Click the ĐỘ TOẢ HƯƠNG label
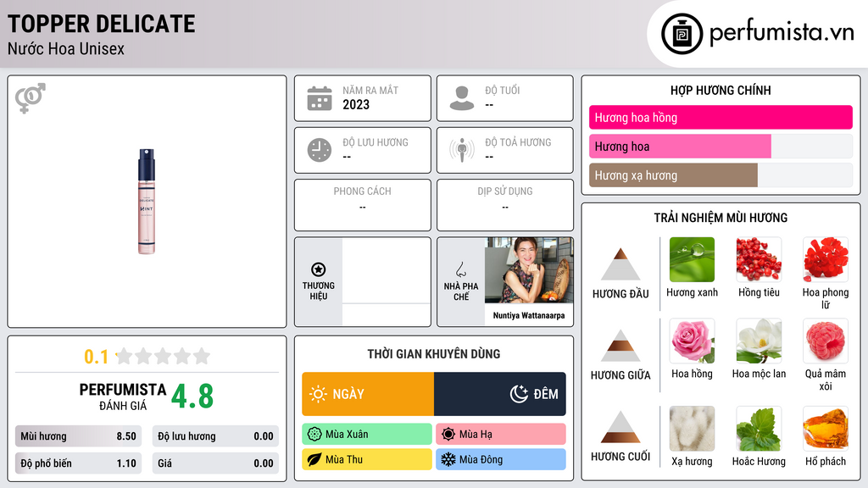The image size is (868, 488). (518, 142)
